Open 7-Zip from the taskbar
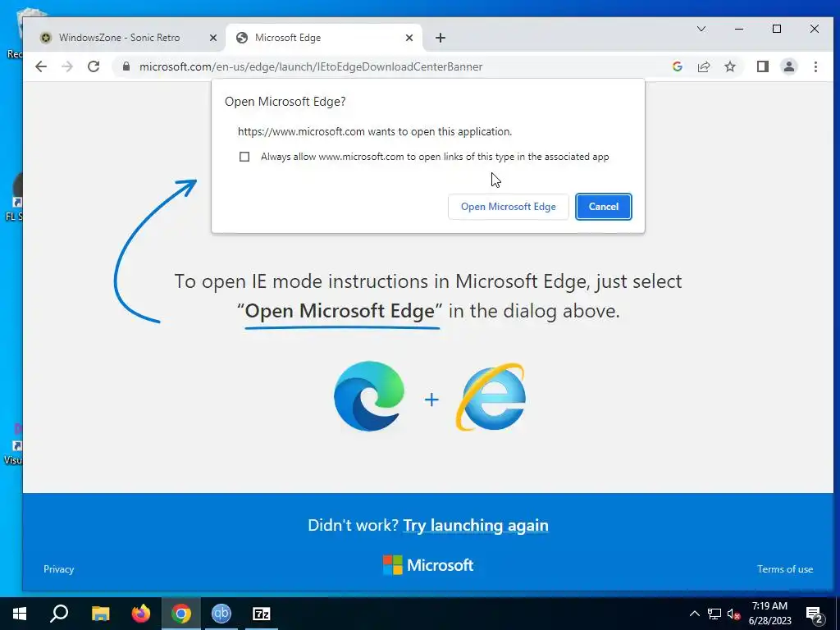The width and height of the screenshot is (840, 630). [x=262, y=614]
